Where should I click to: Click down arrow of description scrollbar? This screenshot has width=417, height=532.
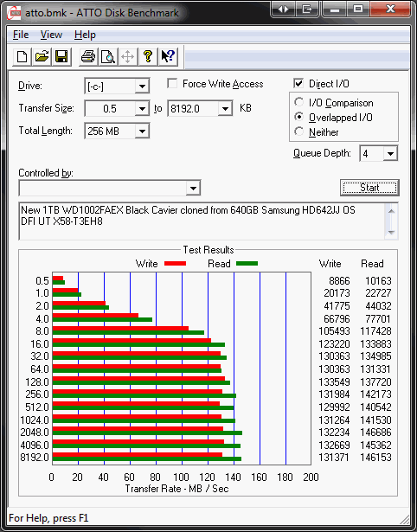click(391, 233)
